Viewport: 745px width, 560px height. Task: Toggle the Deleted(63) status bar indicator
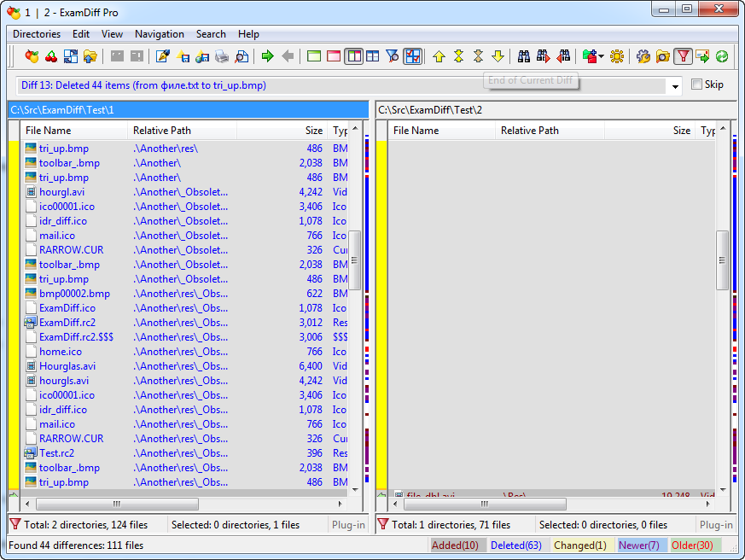[x=516, y=545]
